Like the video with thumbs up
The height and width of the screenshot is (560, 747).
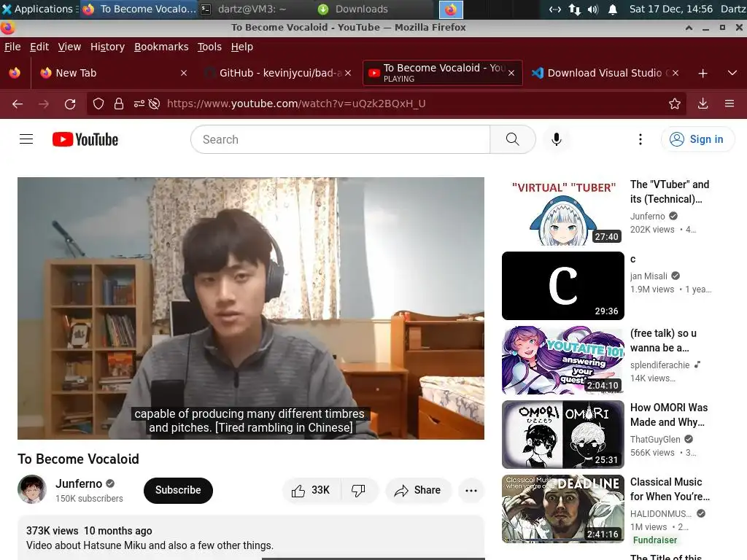311,491
